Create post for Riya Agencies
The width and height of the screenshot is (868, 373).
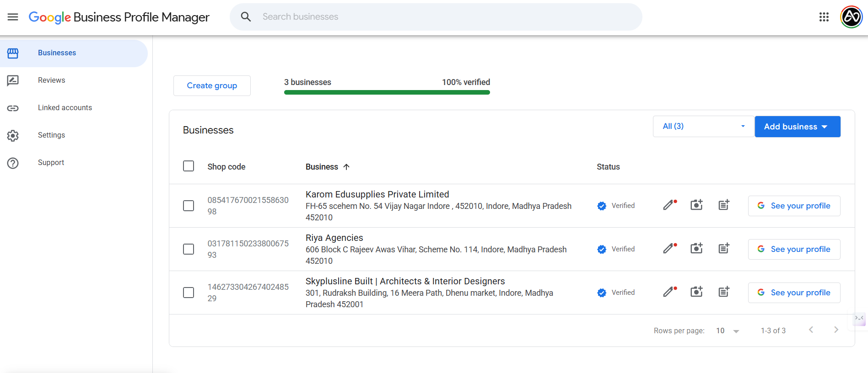[724, 248]
